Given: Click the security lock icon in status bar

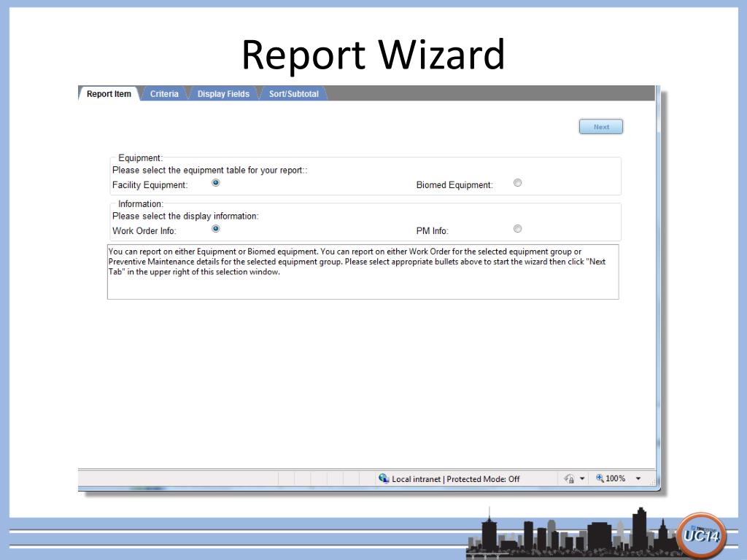Looking at the screenshot, I should click(569, 478).
